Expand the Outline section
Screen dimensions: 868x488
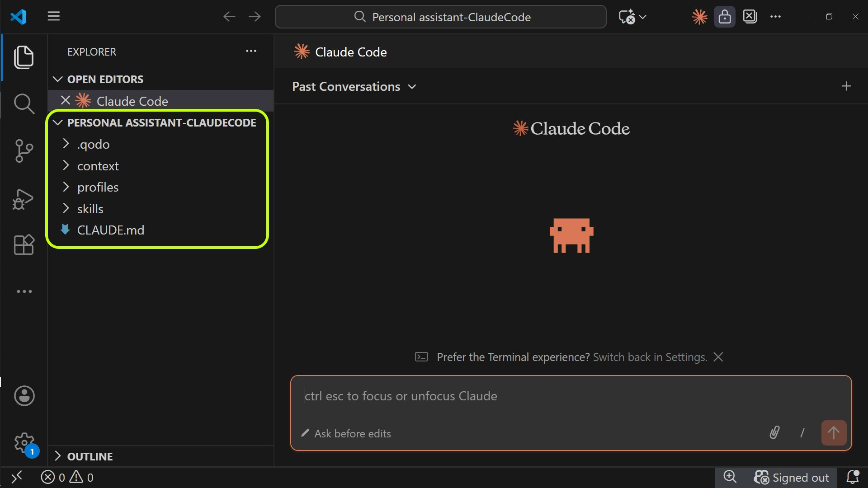point(90,456)
